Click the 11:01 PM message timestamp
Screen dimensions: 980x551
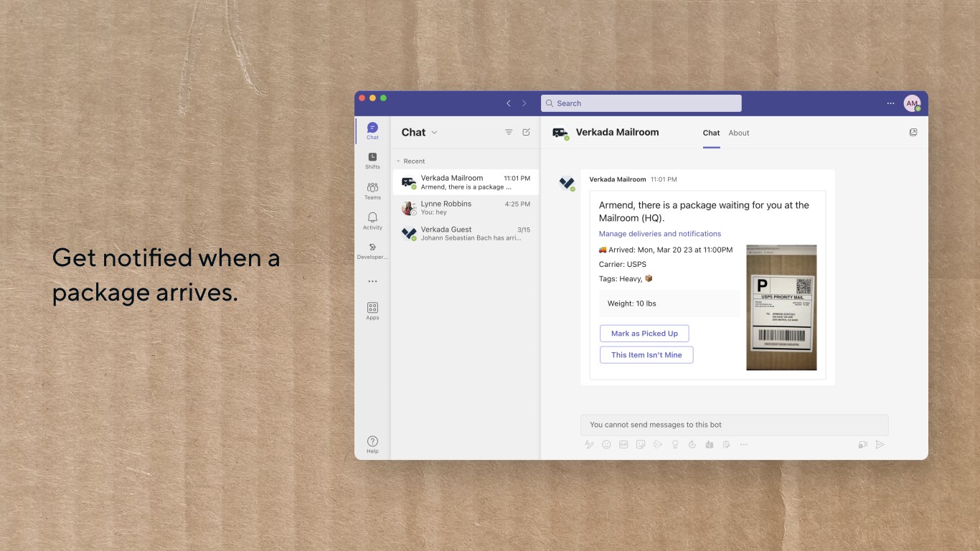click(664, 179)
